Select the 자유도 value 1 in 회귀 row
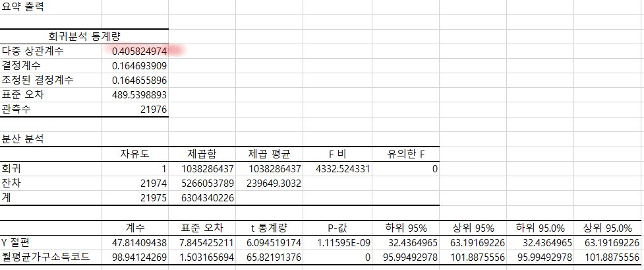This screenshot has height=270, width=644. 164,169
